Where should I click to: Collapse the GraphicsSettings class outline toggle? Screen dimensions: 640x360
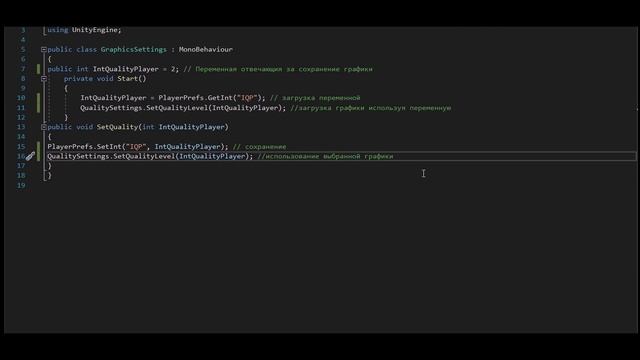click(44, 49)
